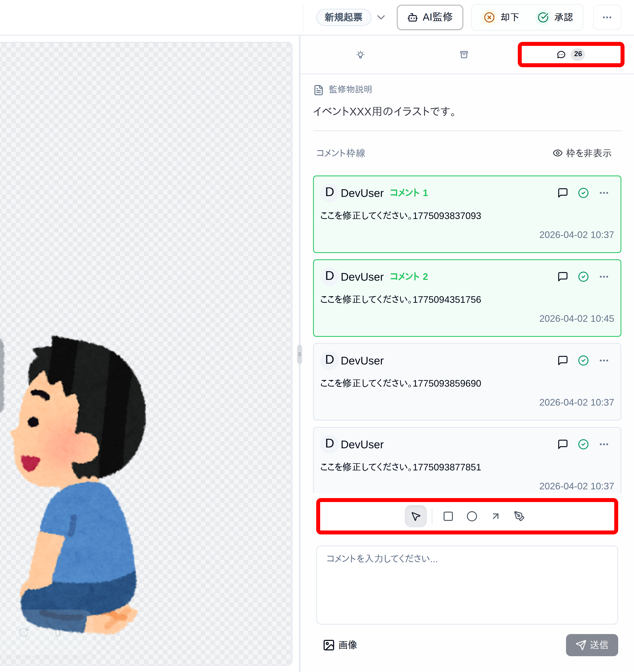Screen dimensions: 634x672
Task: Select the circle annotation tool
Action: [x=471, y=516]
